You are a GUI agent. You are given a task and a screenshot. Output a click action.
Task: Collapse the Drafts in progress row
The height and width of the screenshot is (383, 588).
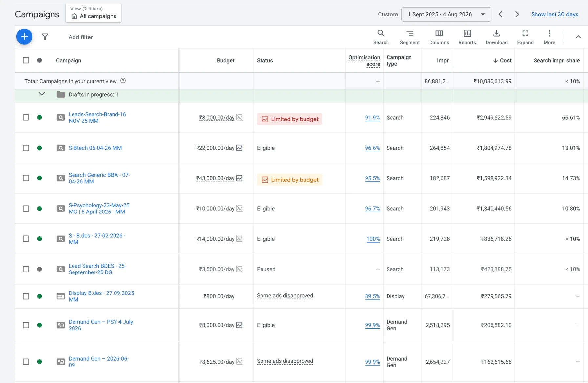point(42,94)
